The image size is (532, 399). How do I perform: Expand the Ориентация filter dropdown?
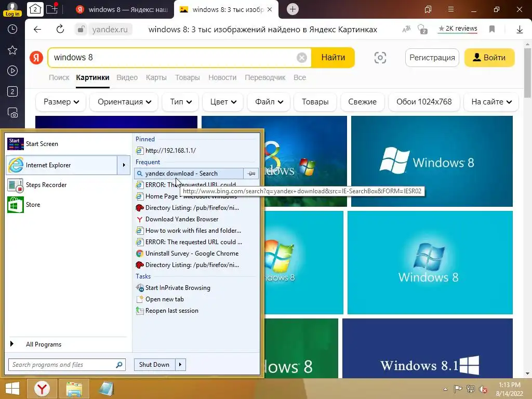click(x=124, y=102)
